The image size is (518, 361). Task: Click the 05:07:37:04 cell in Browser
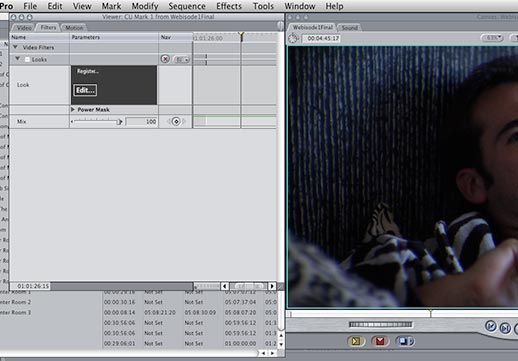tap(240, 302)
